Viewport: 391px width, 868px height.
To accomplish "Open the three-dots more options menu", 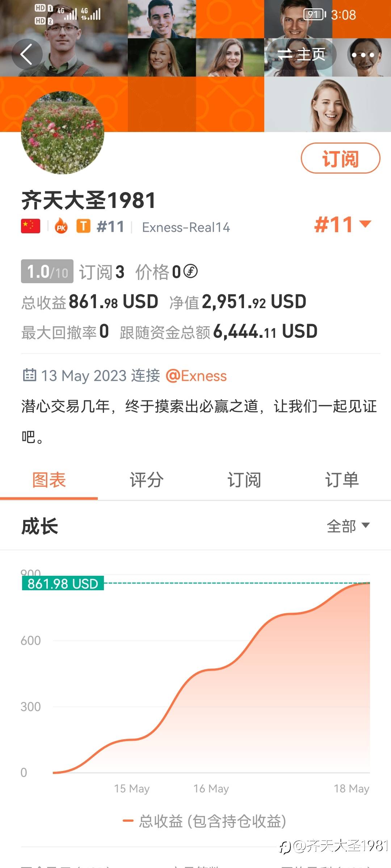I will (363, 55).
